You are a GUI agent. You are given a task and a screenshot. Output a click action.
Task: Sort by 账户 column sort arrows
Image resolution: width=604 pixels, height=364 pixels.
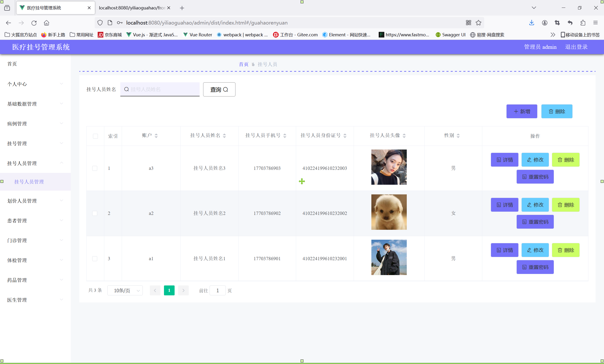156,136
